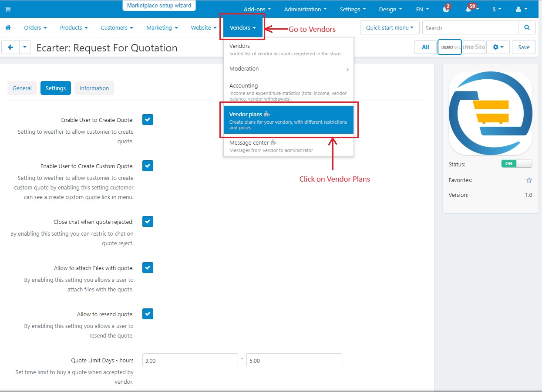Click the Save button

524,47
